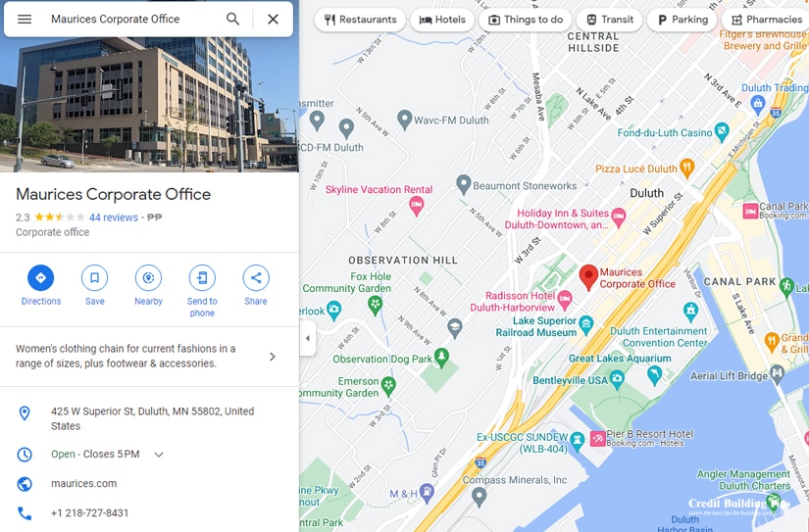Collapse the side panel arrow

click(308, 338)
